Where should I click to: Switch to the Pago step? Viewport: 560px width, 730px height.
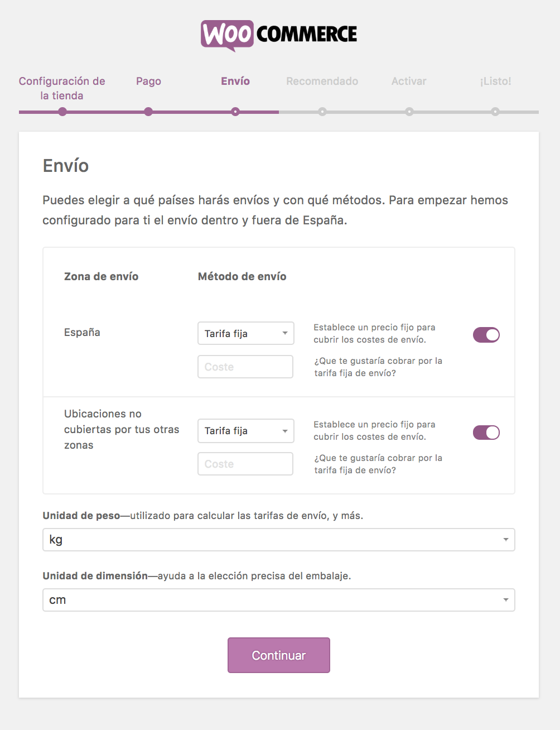[x=148, y=81]
